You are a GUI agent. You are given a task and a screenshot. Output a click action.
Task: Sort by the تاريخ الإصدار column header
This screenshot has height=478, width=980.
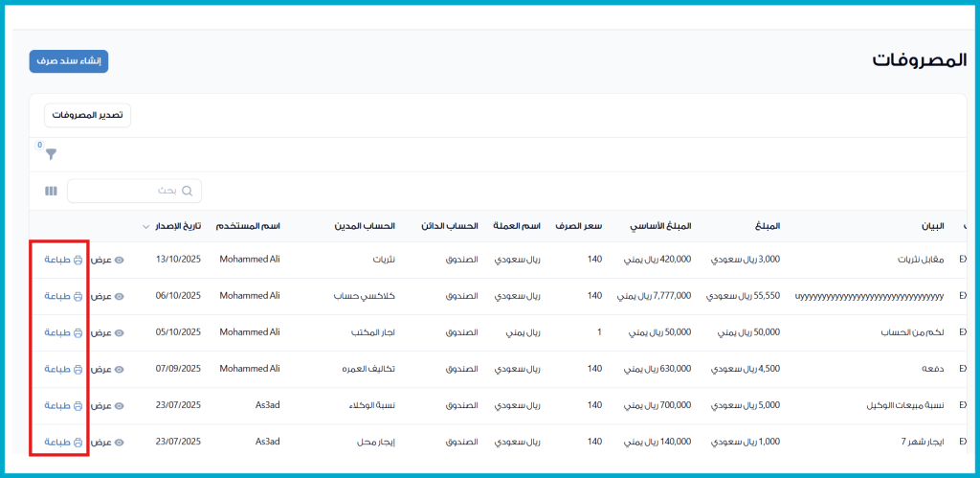coord(177,226)
